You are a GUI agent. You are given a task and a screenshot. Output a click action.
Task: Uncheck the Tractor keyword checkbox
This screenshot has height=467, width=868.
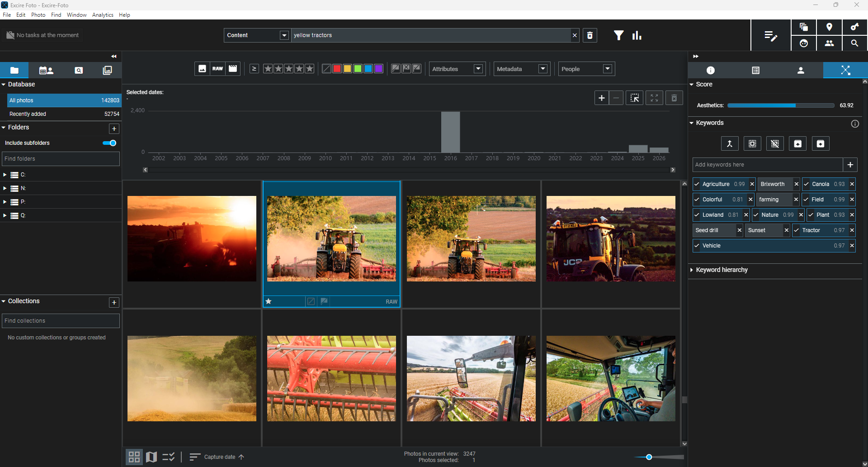[797, 230]
